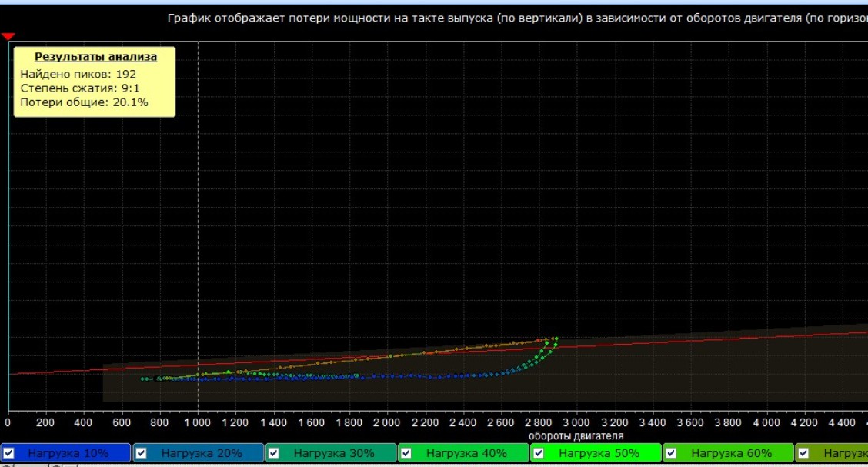The height and width of the screenshot is (467, 868).
Task: Toggle the Нагрузка 10% checkbox
Action: [x=9, y=453]
